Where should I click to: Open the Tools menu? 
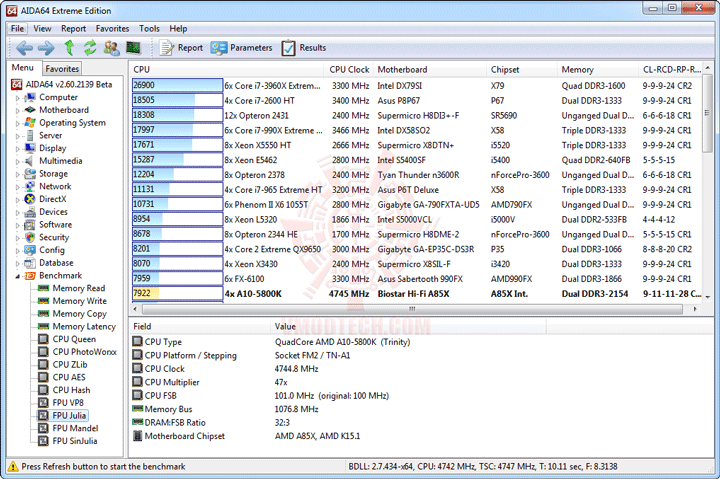click(149, 28)
